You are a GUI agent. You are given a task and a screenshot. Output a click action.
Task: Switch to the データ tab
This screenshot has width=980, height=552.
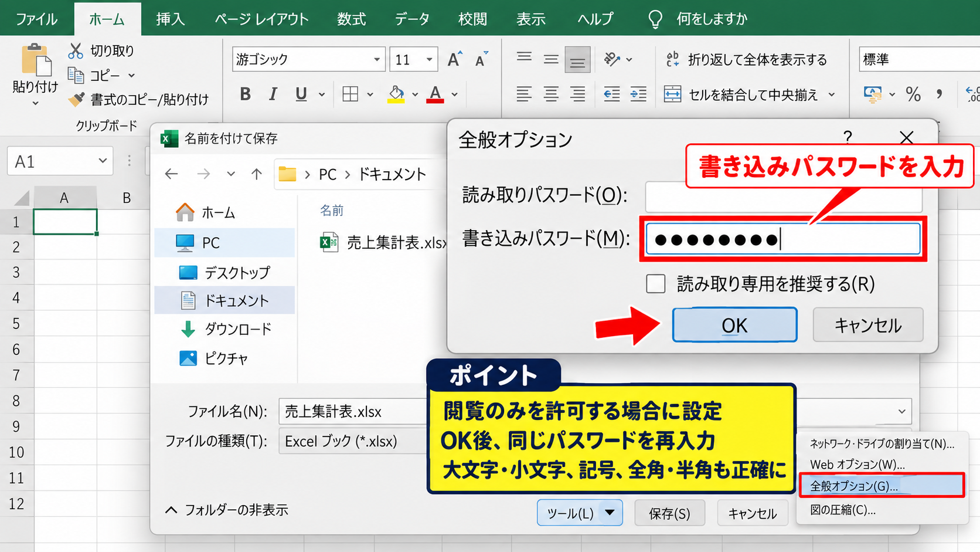click(412, 19)
